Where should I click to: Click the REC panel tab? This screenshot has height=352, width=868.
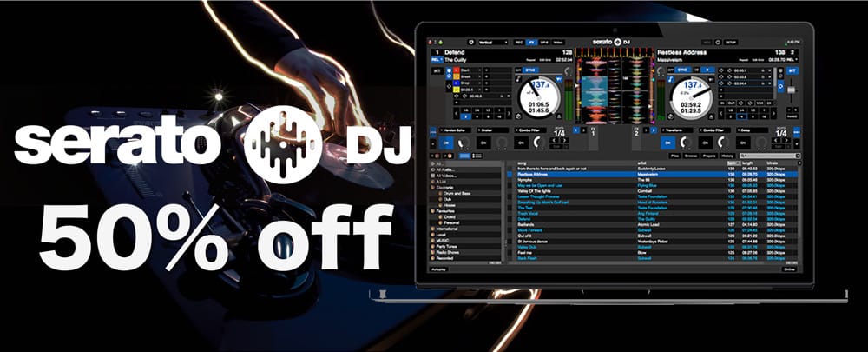pos(519,42)
